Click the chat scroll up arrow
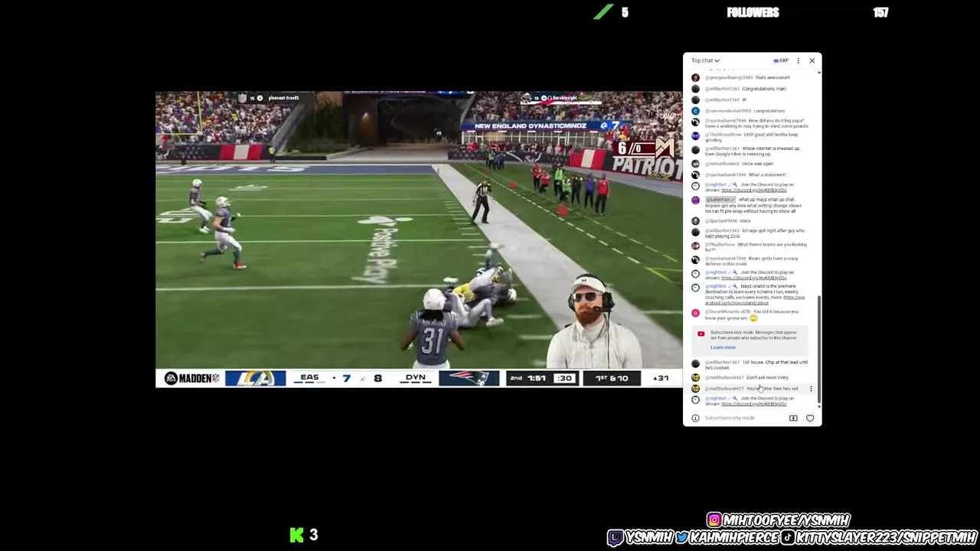980x551 pixels. (819, 72)
